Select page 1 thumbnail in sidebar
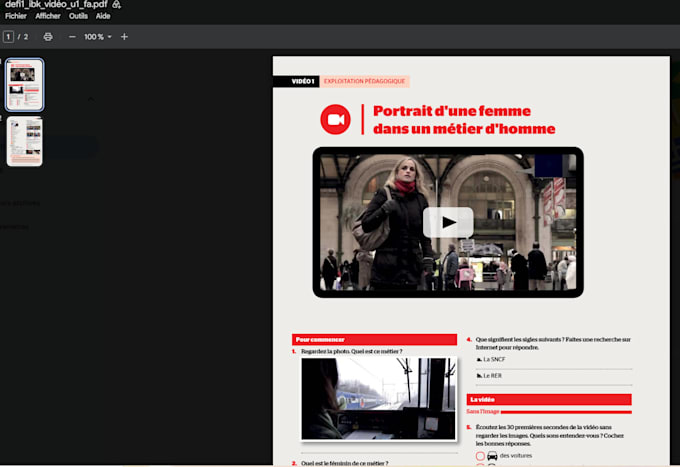 (x=24, y=84)
